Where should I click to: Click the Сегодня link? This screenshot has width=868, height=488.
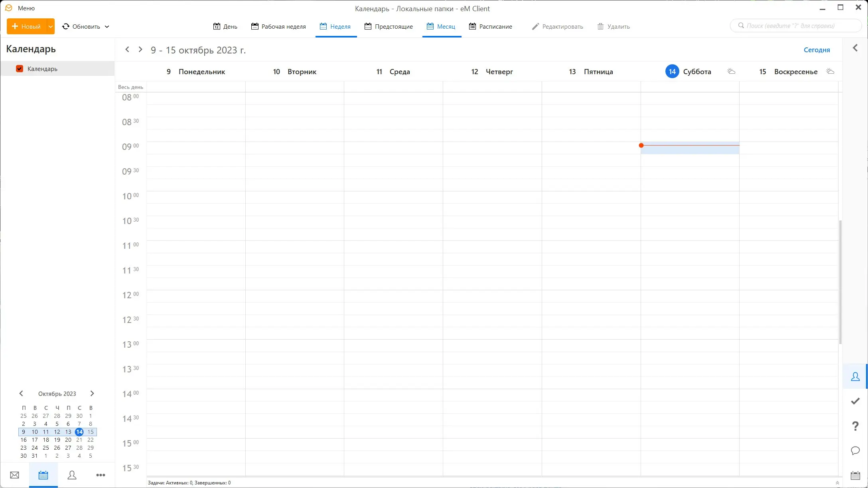[x=817, y=50]
